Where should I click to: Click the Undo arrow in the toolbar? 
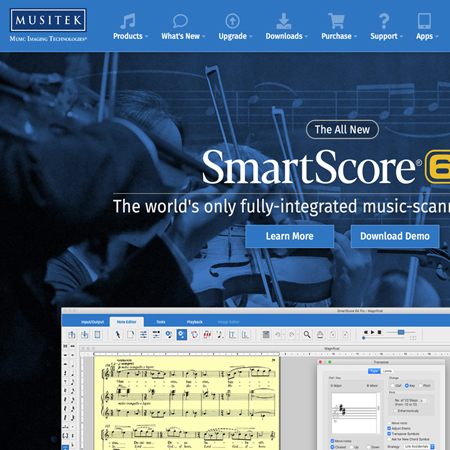click(x=277, y=334)
